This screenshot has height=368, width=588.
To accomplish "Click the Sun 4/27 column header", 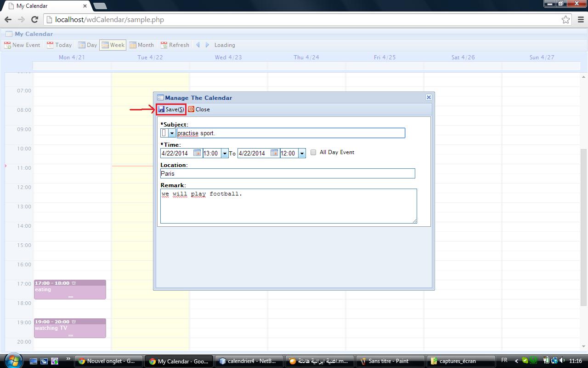I will click(542, 57).
